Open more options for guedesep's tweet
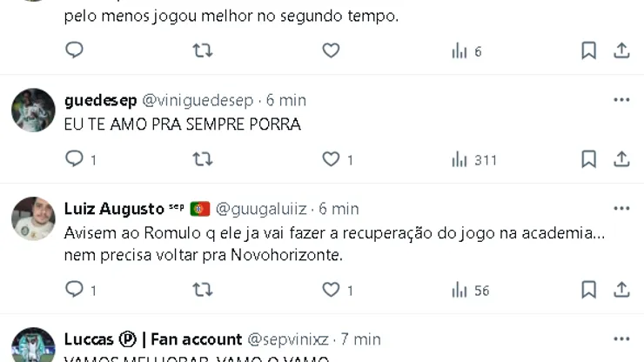The image size is (644, 362). pos(621,100)
